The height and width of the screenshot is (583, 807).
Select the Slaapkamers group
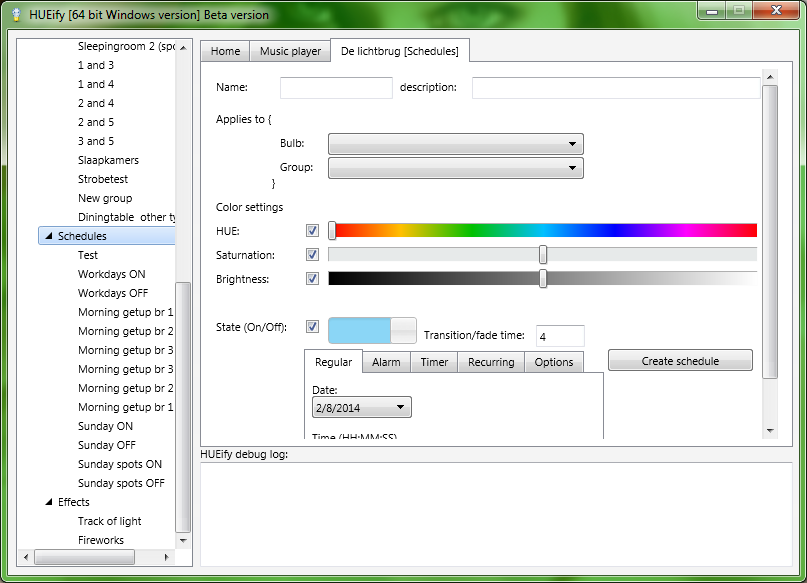[x=108, y=160]
